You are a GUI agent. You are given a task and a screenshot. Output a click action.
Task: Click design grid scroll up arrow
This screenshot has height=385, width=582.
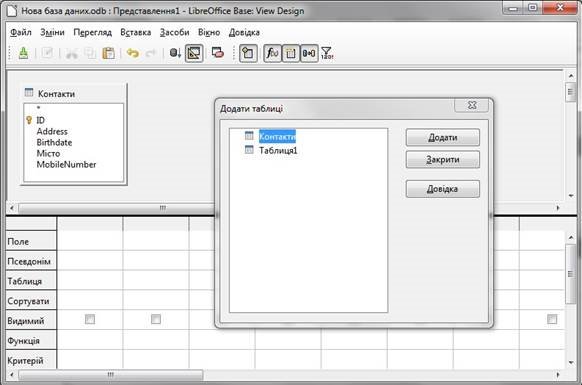pyautogui.click(x=571, y=237)
